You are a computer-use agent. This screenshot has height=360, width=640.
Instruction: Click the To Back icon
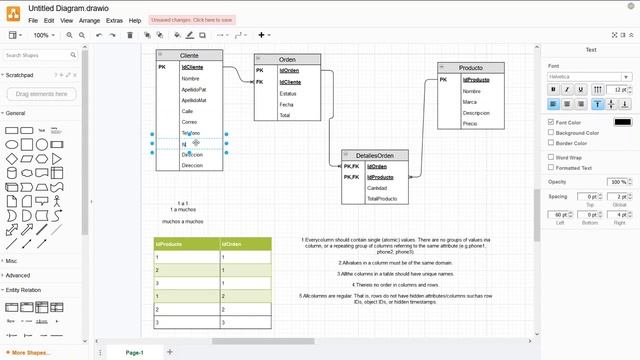[160, 36]
